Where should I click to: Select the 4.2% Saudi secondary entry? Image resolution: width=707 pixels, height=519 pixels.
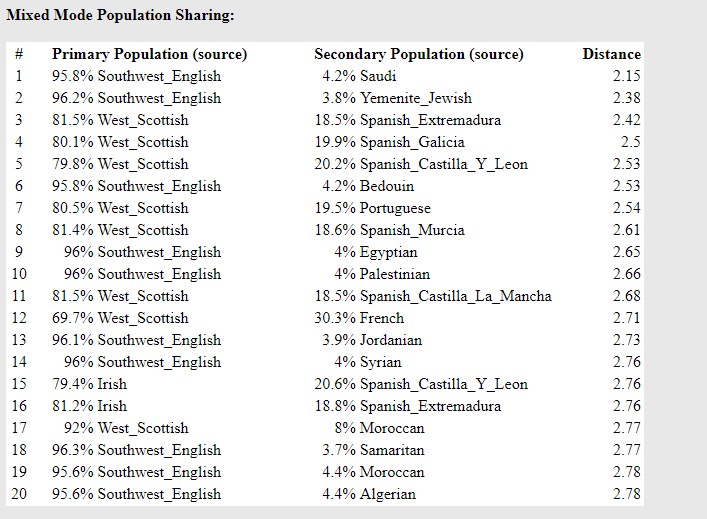pyautogui.click(x=359, y=76)
